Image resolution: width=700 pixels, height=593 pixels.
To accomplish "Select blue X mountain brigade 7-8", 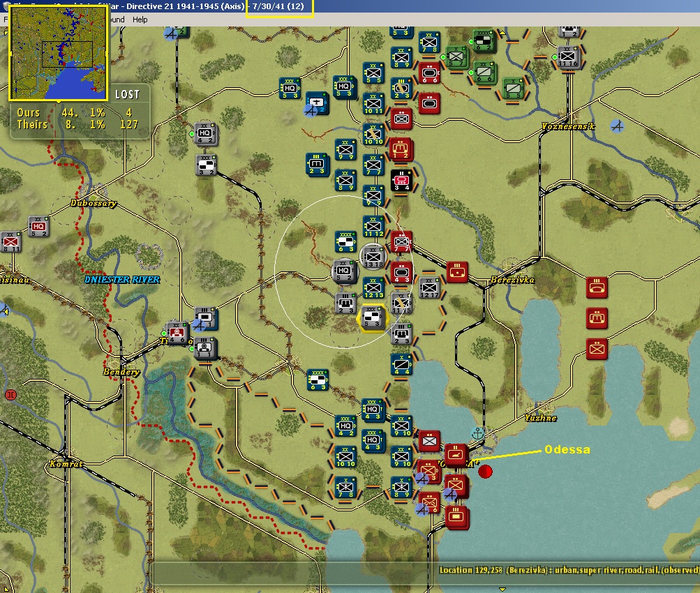I will (345, 487).
